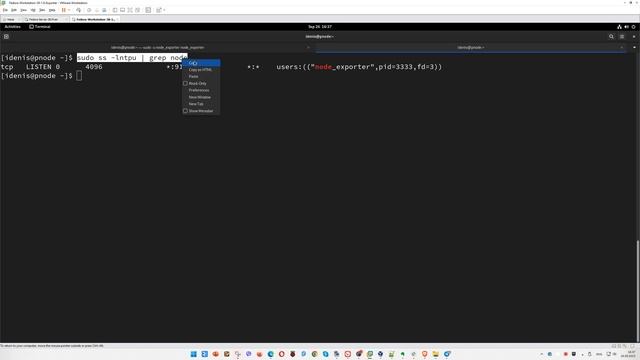Image resolution: width=640 pixels, height=360 pixels.
Task: Select New Window in context menu
Action: click(x=201, y=97)
